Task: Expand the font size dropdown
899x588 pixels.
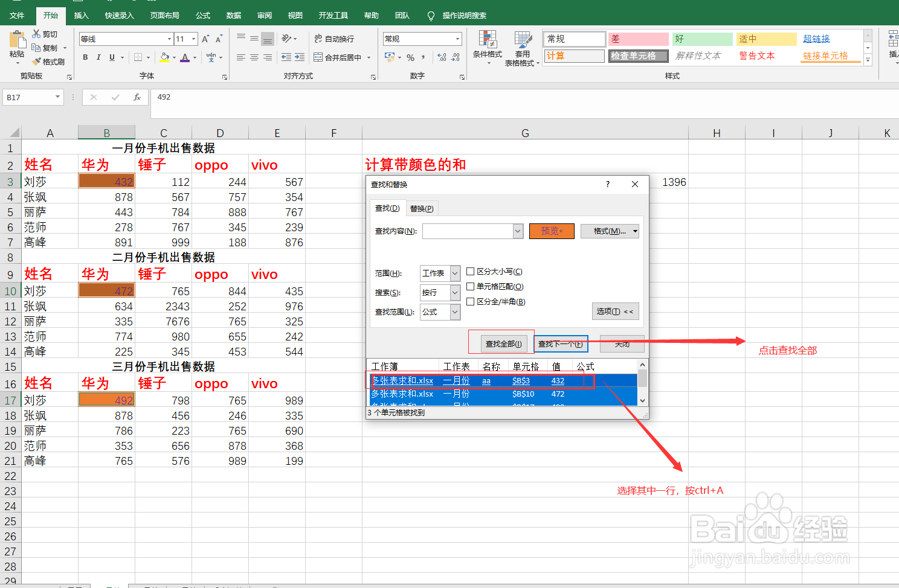Action: click(x=192, y=38)
